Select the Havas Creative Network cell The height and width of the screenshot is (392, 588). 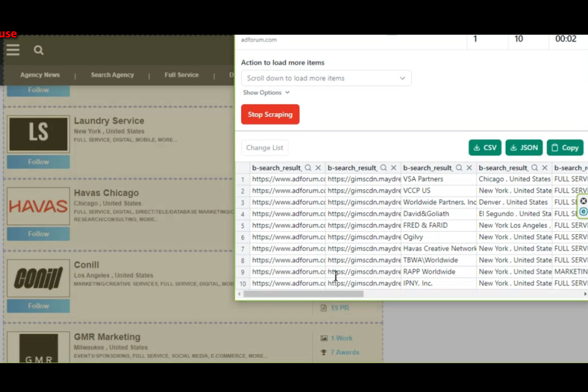point(439,249)
